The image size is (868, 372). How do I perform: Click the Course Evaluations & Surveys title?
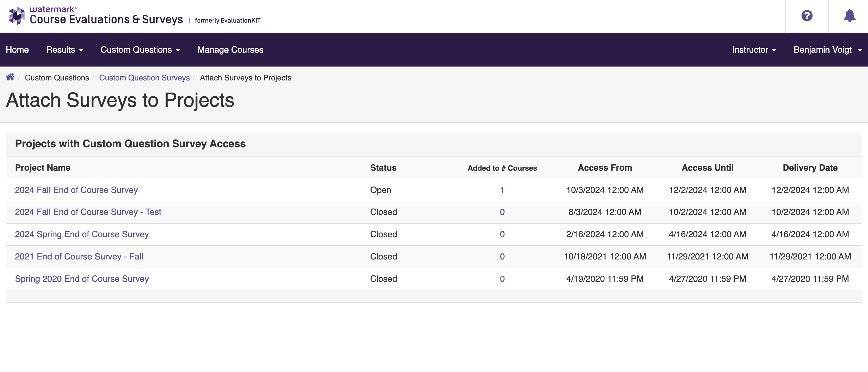[106, 20]
